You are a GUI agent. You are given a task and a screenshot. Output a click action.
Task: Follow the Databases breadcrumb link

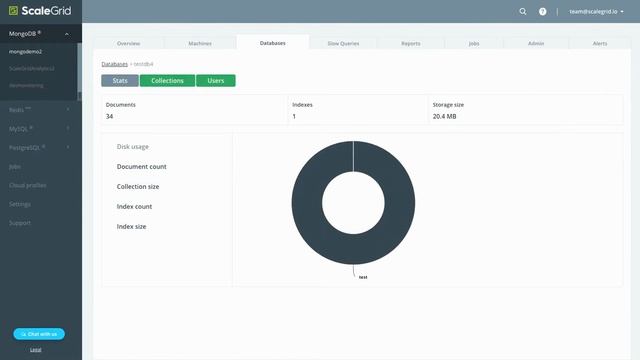(115, 64)
